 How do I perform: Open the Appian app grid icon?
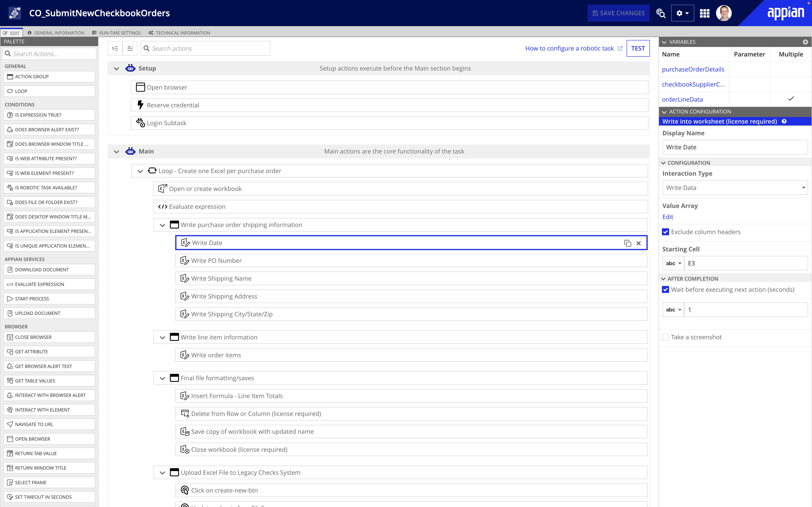point(705,13)
